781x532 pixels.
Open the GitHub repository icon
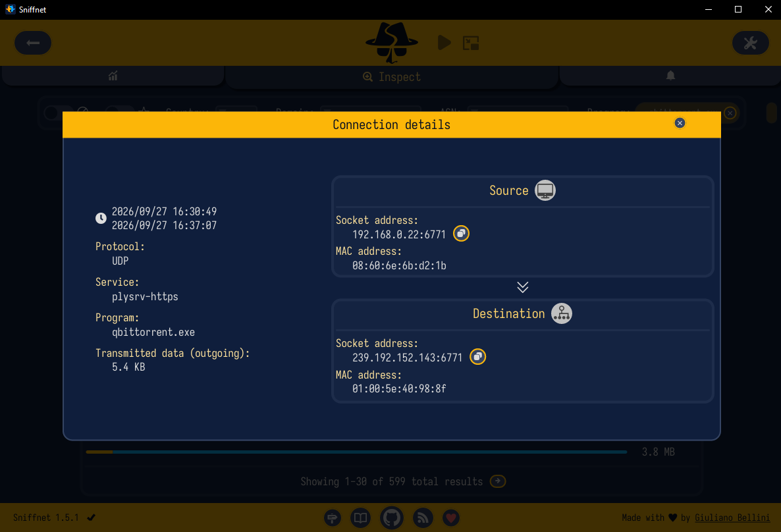click(x=392, y=518)
